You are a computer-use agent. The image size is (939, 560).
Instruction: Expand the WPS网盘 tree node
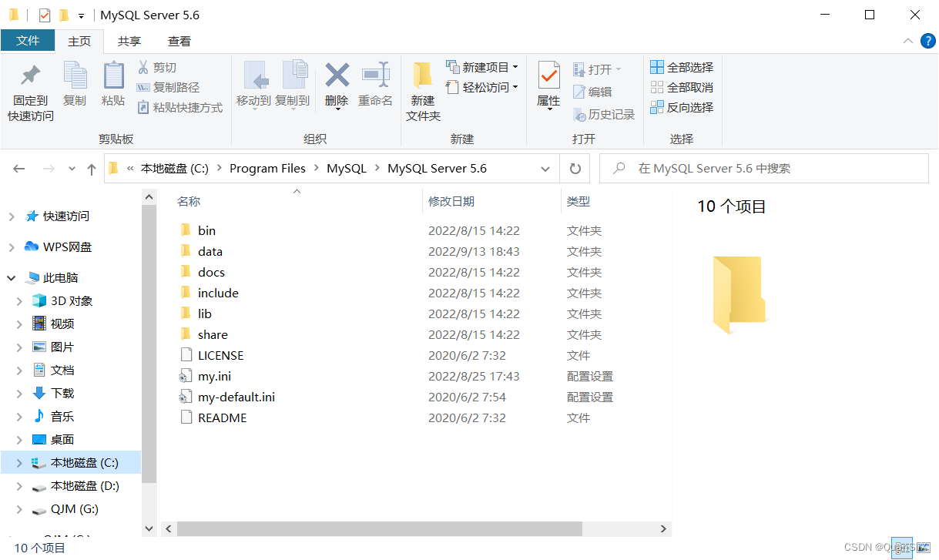12,247
